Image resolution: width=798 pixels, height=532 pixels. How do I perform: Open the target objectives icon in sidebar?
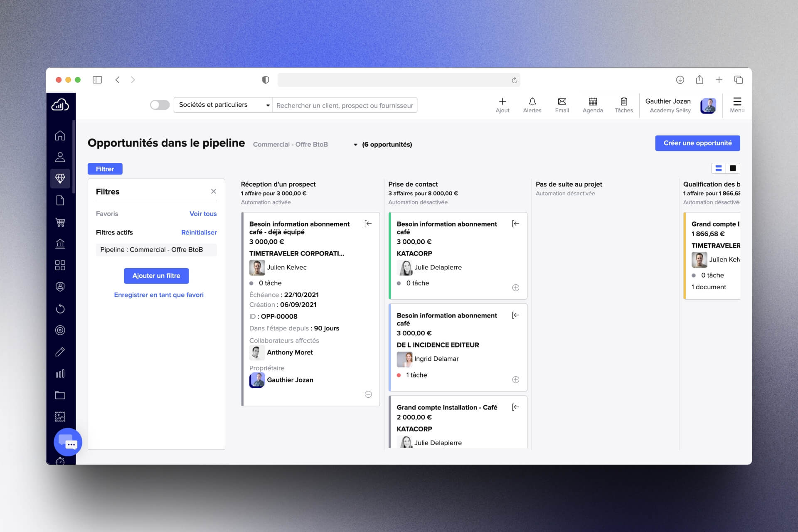pos(60,330)
